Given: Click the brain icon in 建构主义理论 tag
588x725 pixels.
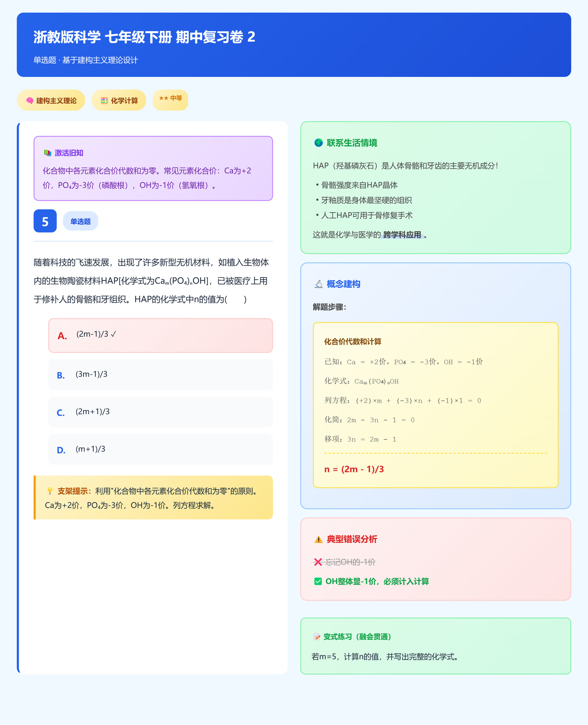Looking at the screenshot, I should pyautogui.click(x=30, y=101).
